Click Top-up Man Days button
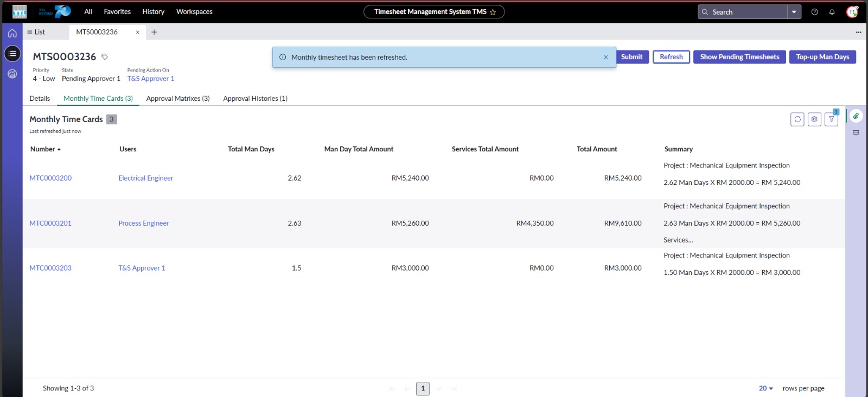The height and width of the screenshot is (397, 868). tap(822, 57)
